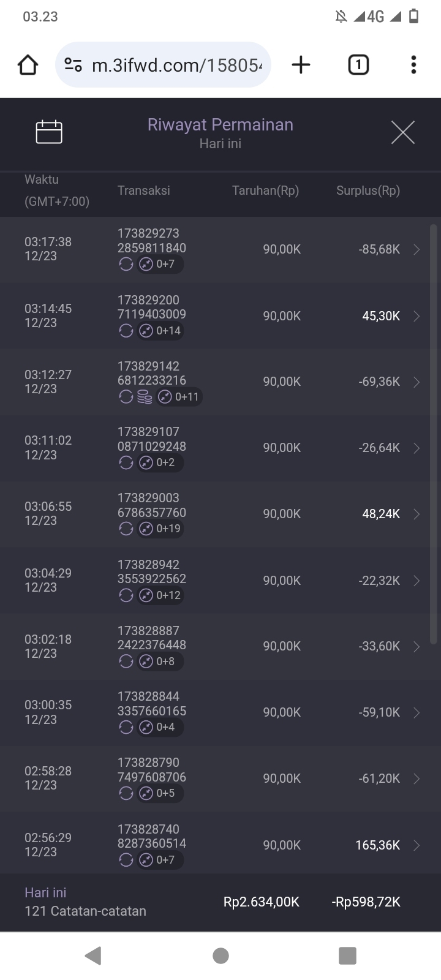Click the history list scrollbar
Screen dimensions: 441x980
tap(434, 434)
